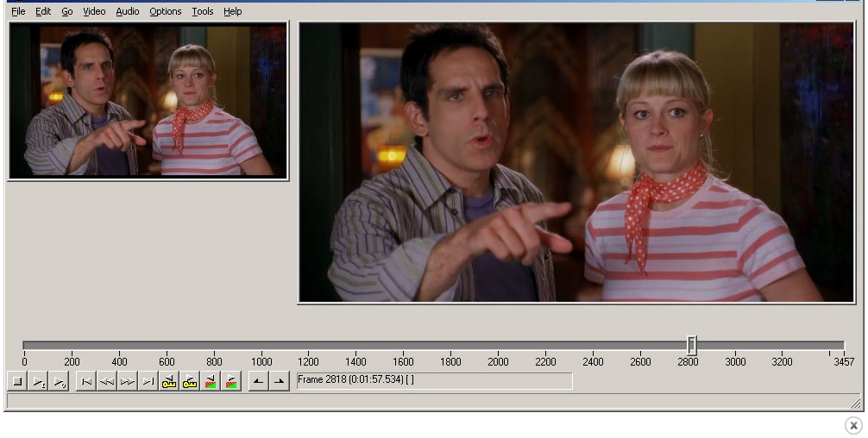Click the Frame 2818 position field
Image resolution: width=868 pixels, height=438 pixels.
coord(435,380)
